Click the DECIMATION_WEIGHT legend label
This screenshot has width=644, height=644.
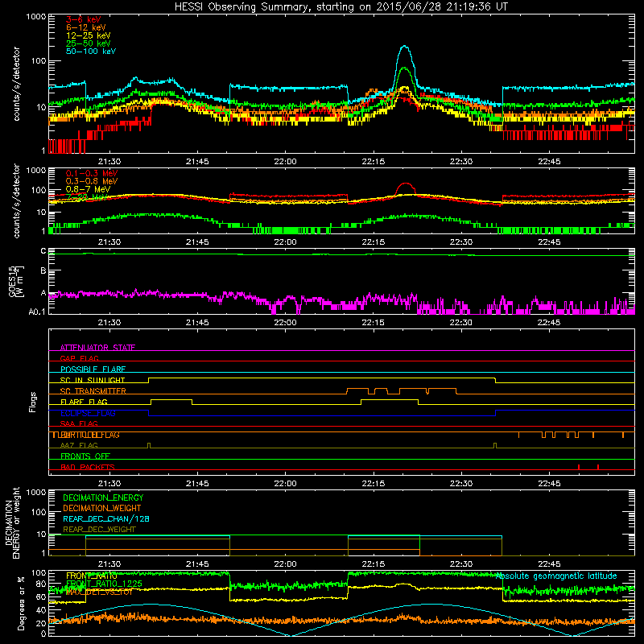click(102, 508)
